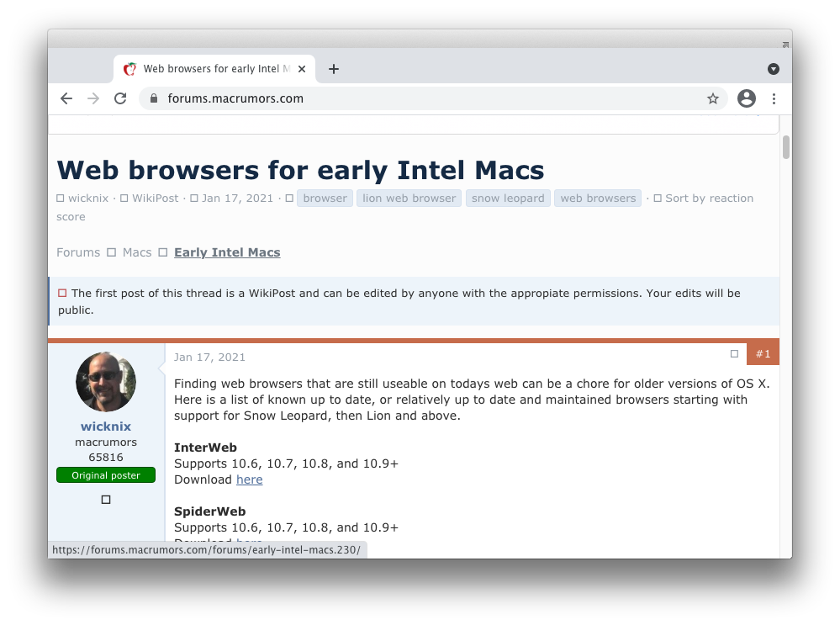Click the browser tag
This screenshot has width=840, height=625.
click(325, 199)
